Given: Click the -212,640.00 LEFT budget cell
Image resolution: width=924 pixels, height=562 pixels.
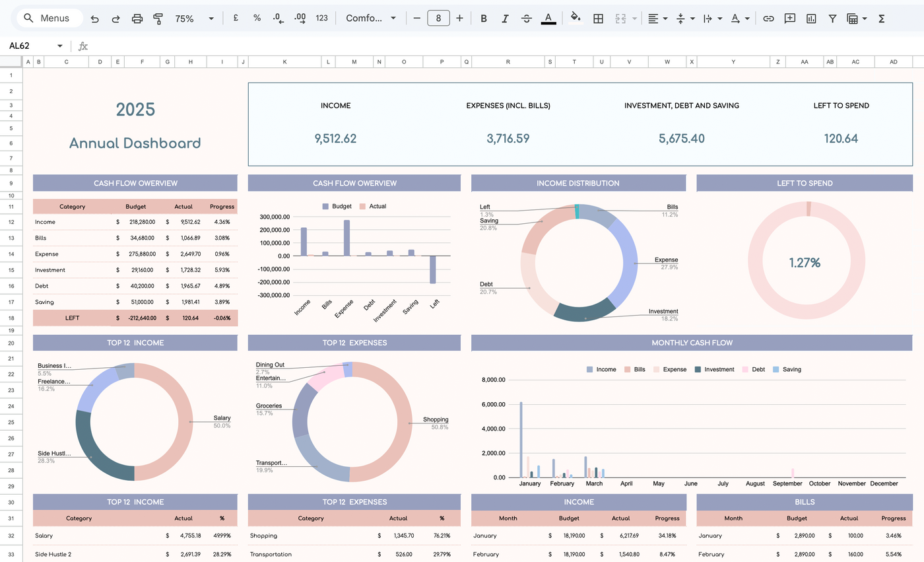Looking at the screenshot, I should click(141, 318).
